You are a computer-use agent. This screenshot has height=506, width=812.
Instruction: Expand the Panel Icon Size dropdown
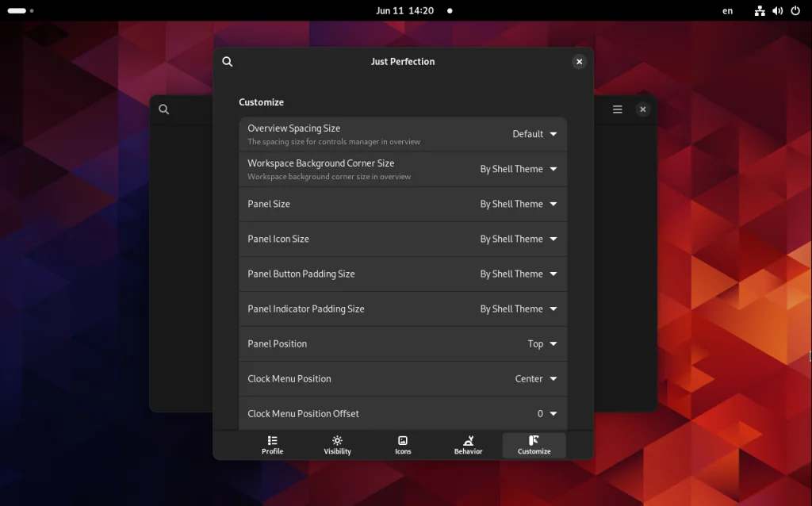tap(519, 239)
